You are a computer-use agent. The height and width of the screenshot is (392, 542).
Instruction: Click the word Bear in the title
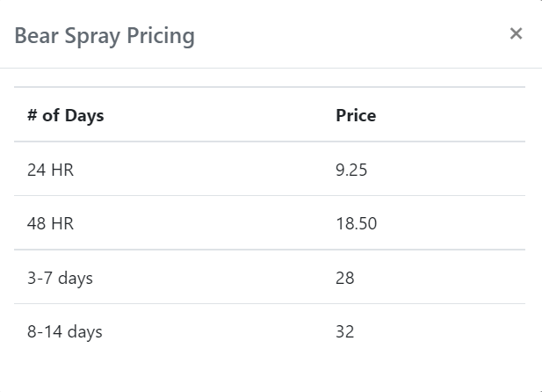point(36,36)
